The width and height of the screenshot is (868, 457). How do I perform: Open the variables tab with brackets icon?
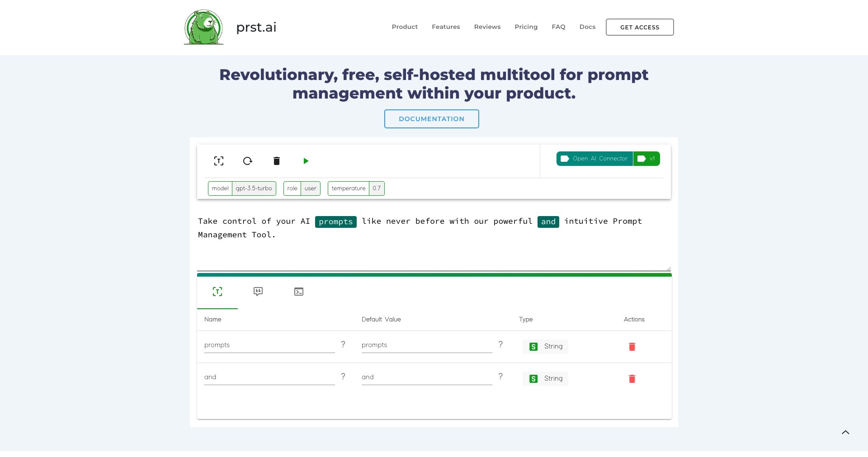tap(217, 292)
